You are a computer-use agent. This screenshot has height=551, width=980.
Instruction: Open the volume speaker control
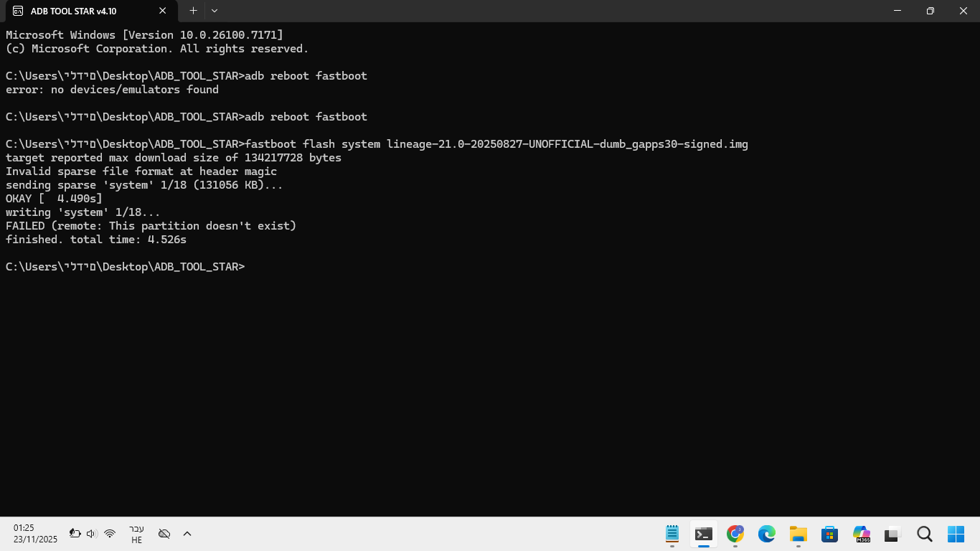pyautogui.click(x=92, y=534)
